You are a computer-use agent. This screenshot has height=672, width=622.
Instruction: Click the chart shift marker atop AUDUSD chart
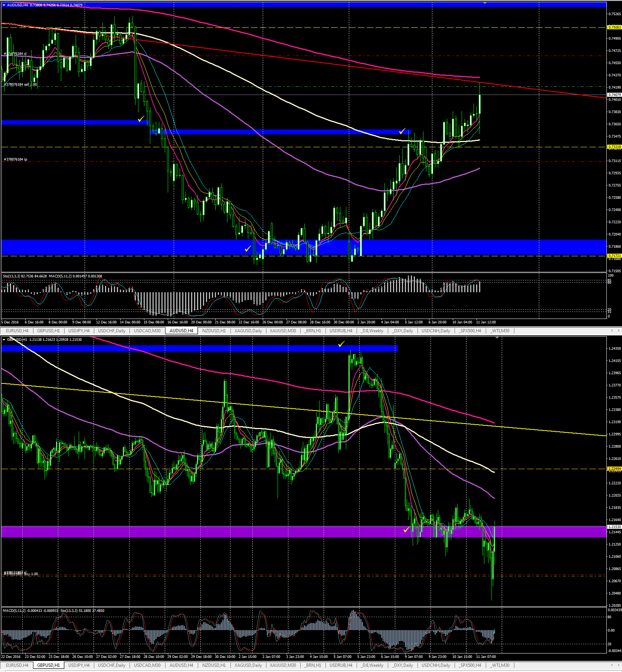(x=485, y=3)
